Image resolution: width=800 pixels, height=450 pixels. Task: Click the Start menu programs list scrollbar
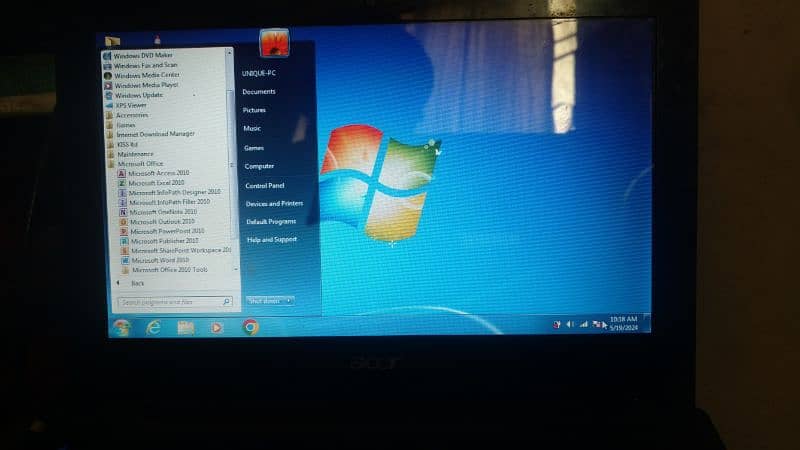pos(233,150)
